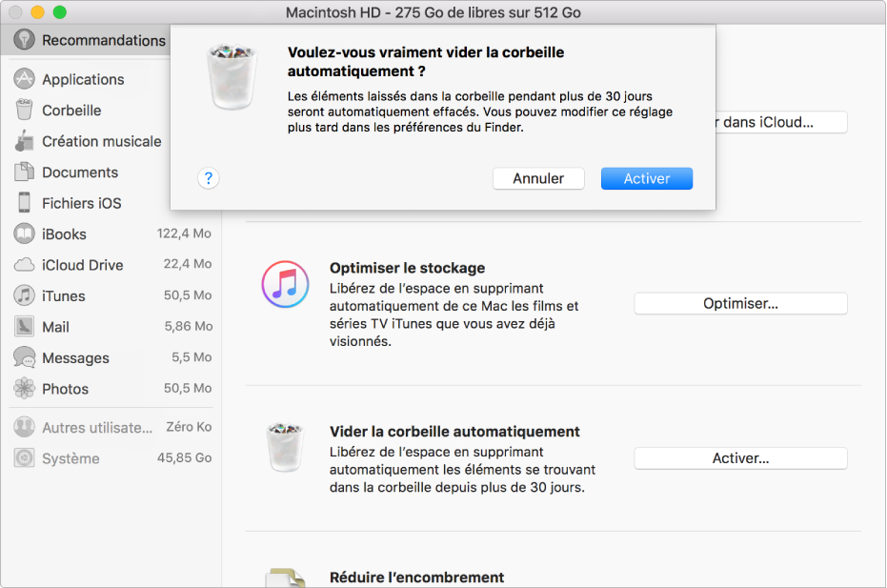Select the Mail stamp icon
Viewport: 887px width, 588px height.
click(24, 326)
